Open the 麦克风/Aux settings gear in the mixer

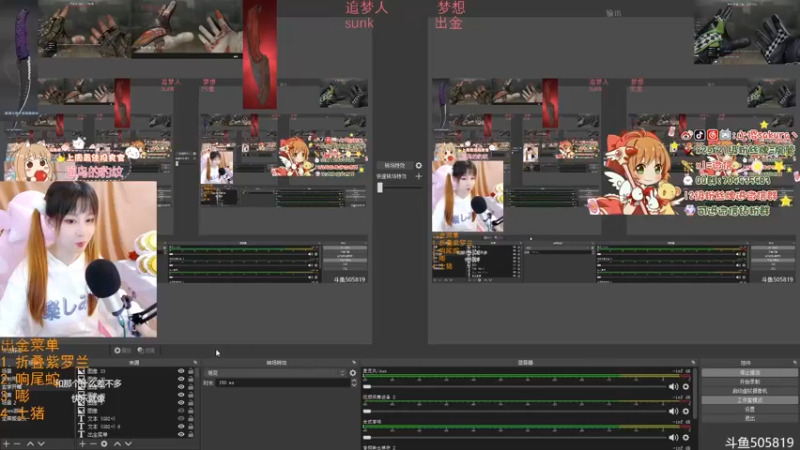(686, 387)
